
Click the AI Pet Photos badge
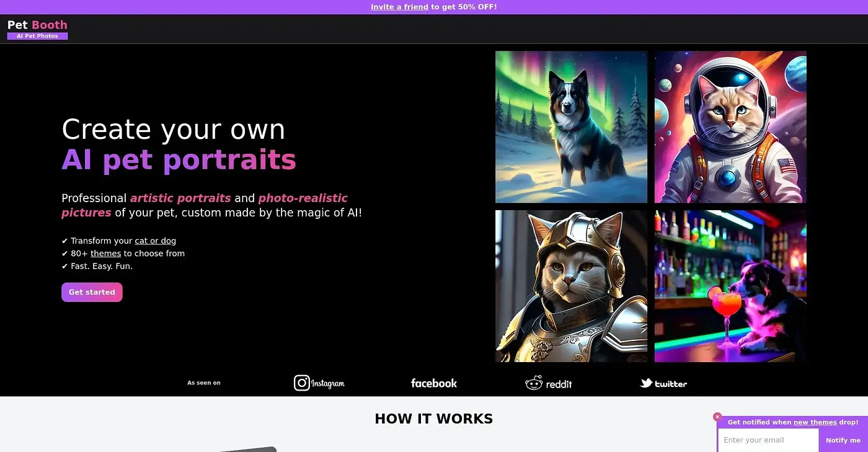(x=37, y=36)
